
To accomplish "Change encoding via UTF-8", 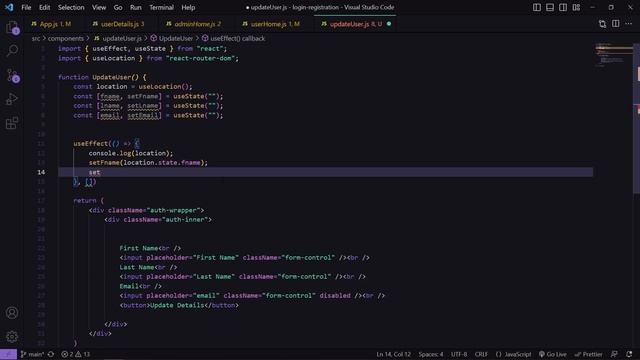I will (x=459, y=354).
